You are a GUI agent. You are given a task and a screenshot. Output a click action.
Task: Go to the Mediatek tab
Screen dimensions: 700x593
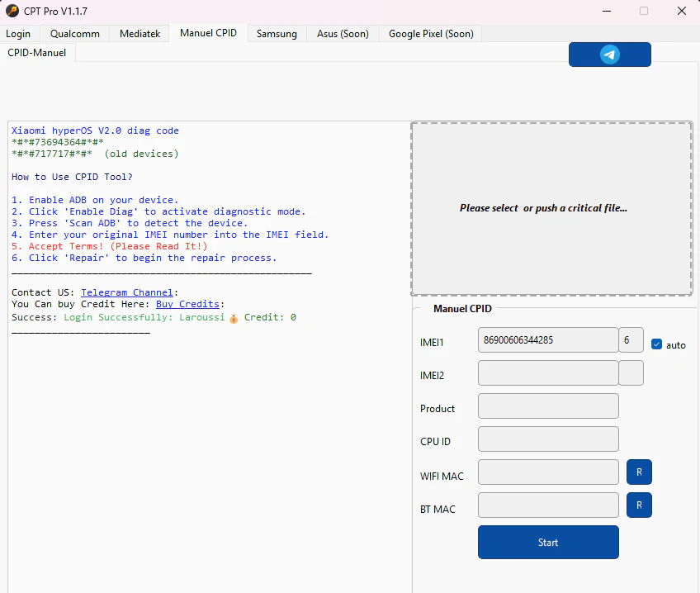point(140,34)
